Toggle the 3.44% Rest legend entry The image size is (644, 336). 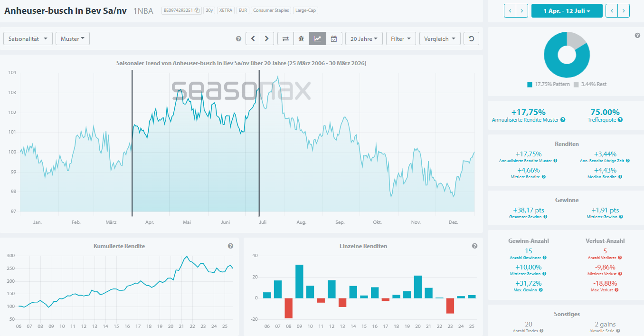point(590,84)
